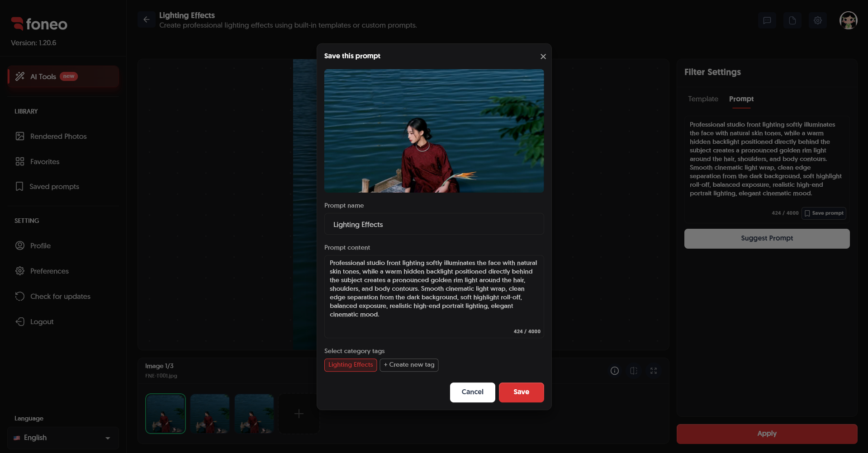Select the second image thumbnail

[x=210, y=414]
